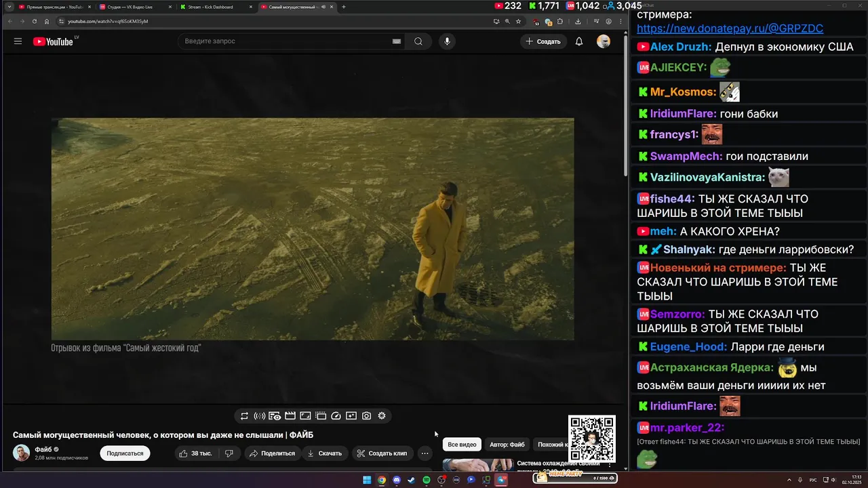Click the video player frame
Image resolution: width=868 pixels, height=488 pixels.
pyautogui.click(x=313, y=229)
